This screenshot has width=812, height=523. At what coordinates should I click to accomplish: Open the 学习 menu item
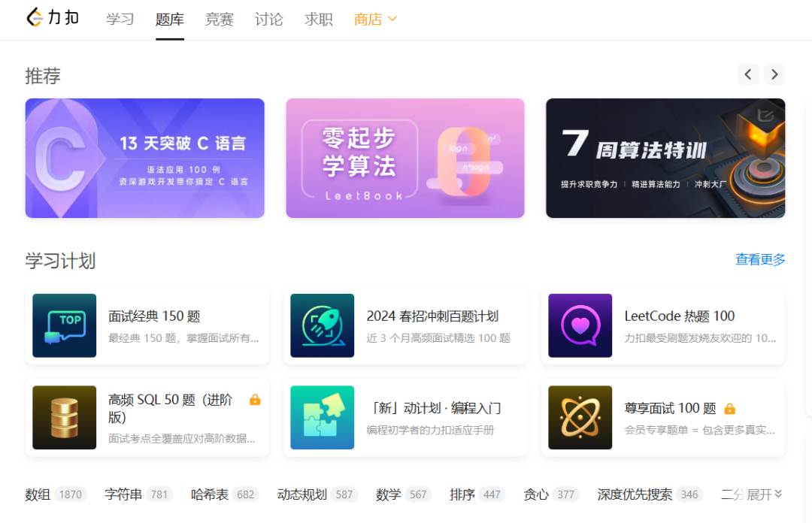(120, 19)
